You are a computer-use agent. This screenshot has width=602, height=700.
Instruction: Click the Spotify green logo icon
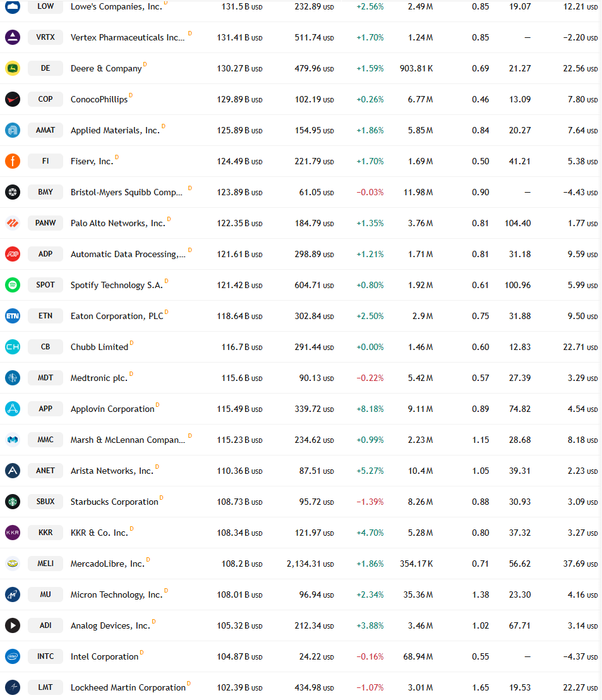coord(13,285)
